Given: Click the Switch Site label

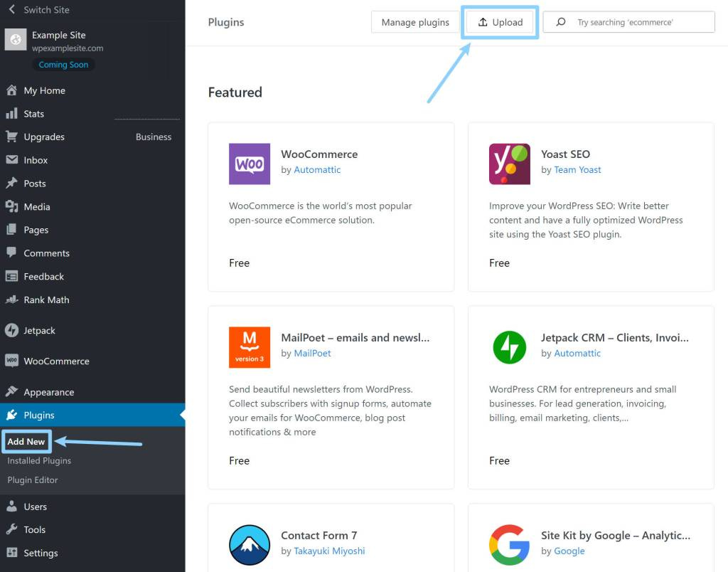Looking at the screenshot, I should pos(46,10).
